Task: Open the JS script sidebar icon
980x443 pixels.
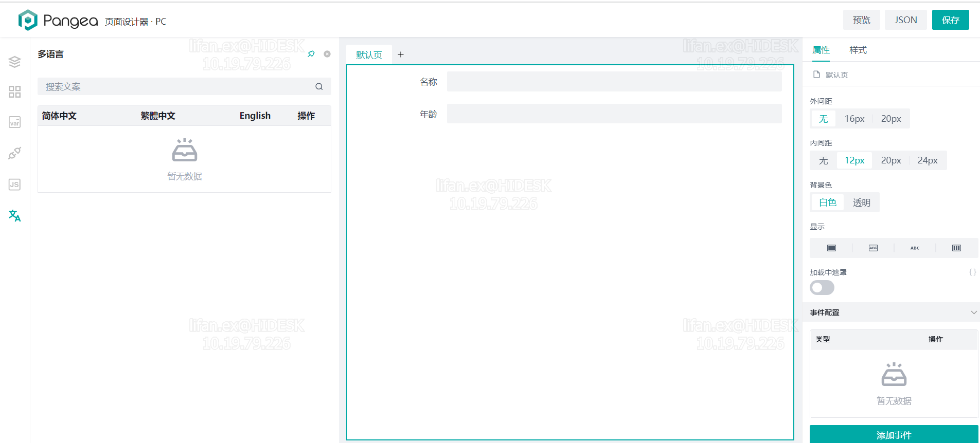Action: (x=14, y=184)
